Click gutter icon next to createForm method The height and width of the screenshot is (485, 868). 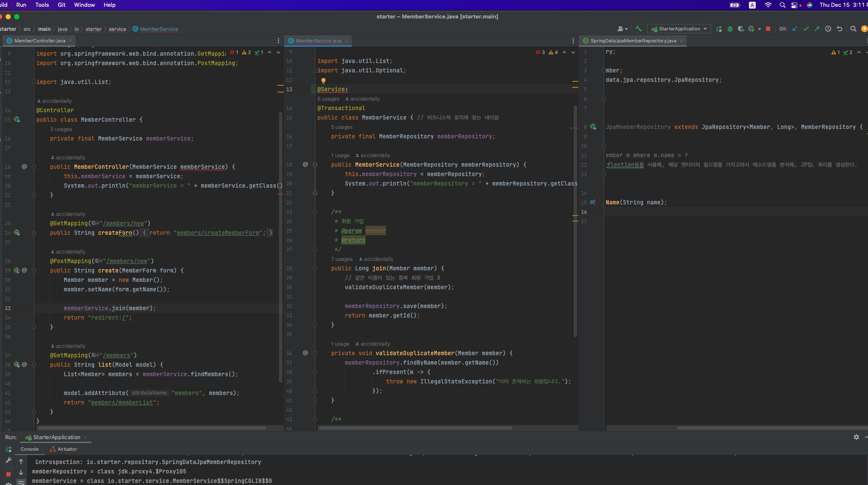pos(17,233)
